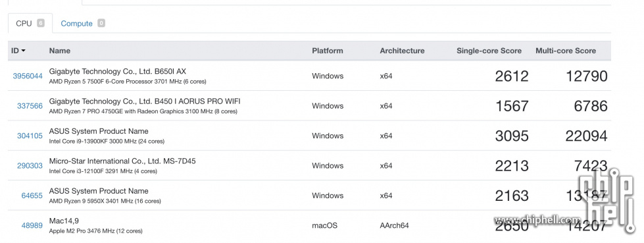The height and width of the screenshot is (243, 644).
Task: Open result ID 337566
Action: [x=30, y=106]
